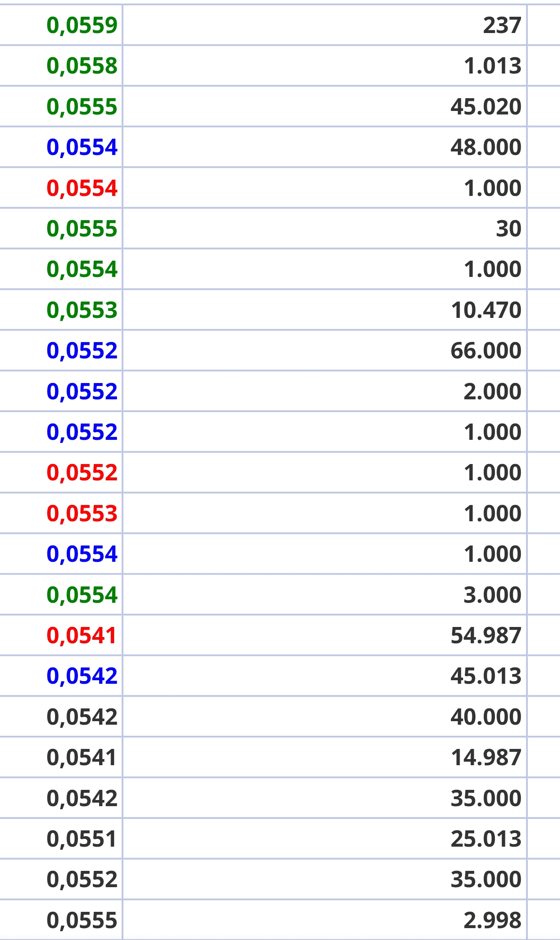Select the volume cell 3.000
This screenshot has width=560, height=940.
(493, 595)
